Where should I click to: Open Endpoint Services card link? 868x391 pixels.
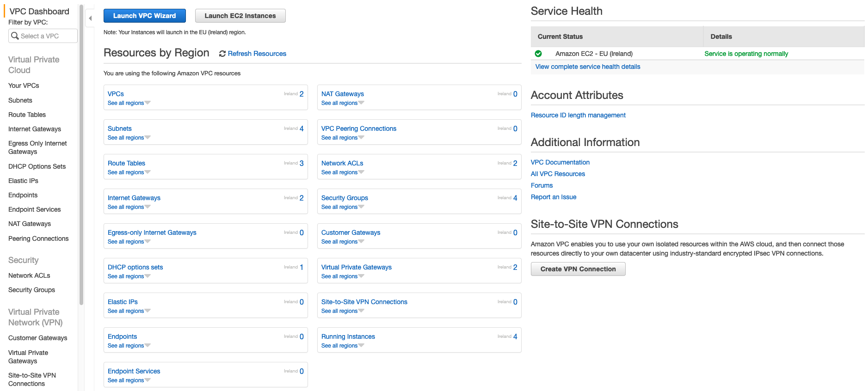[x=134, y=371]
